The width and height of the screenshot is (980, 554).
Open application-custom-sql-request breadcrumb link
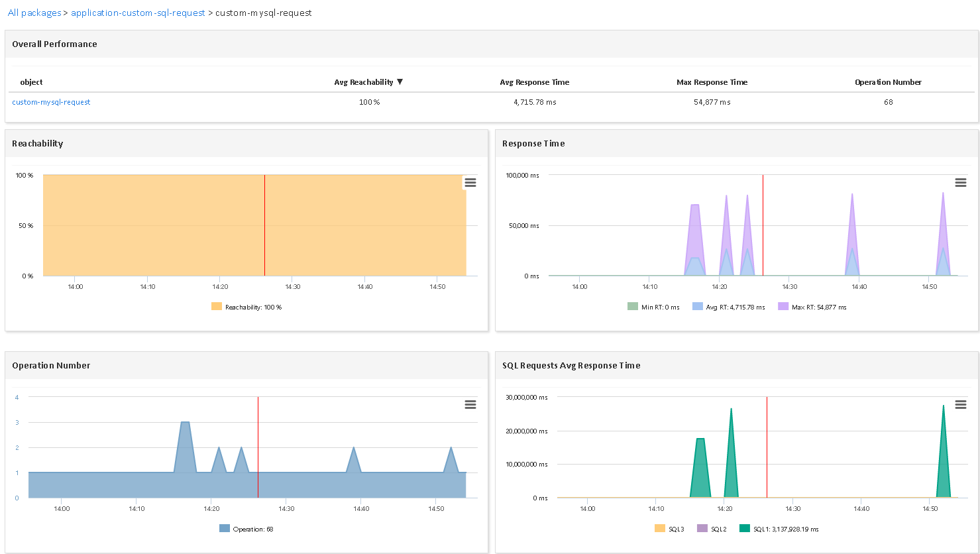[138, 13]
